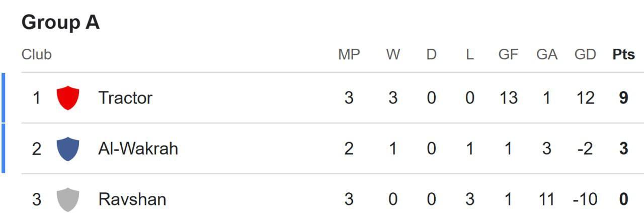The image size is (644, 223).
Task: Open the Al-Wakrah club link
Action: 138,149
